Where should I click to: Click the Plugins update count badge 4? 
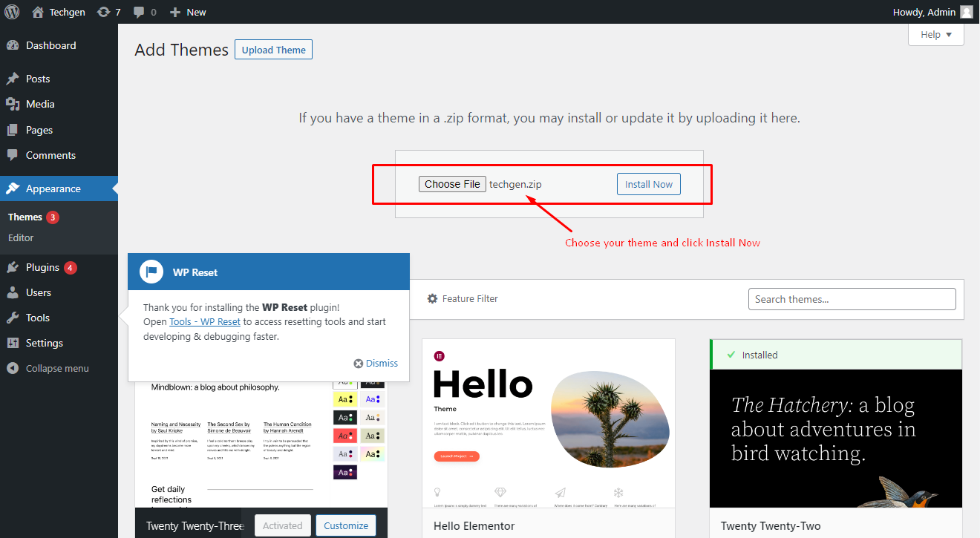pyautogui.click(x=71, y=267)
